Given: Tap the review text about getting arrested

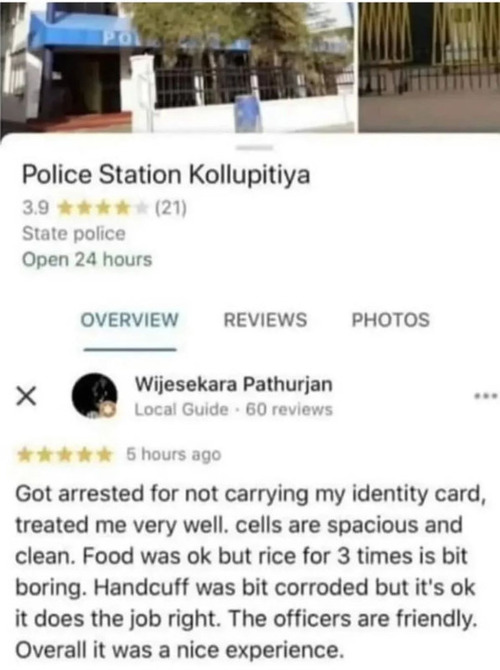Looking at the screenshot, I should [251, 572].
